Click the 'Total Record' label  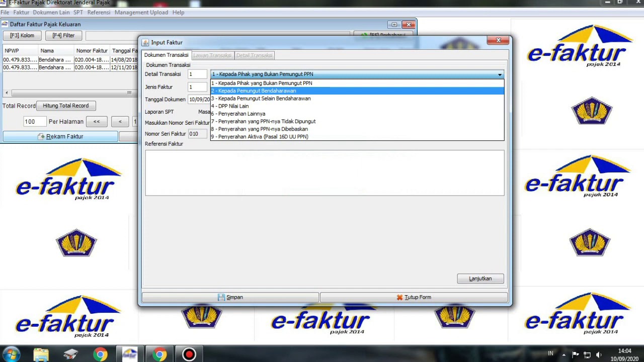(19, 106)
